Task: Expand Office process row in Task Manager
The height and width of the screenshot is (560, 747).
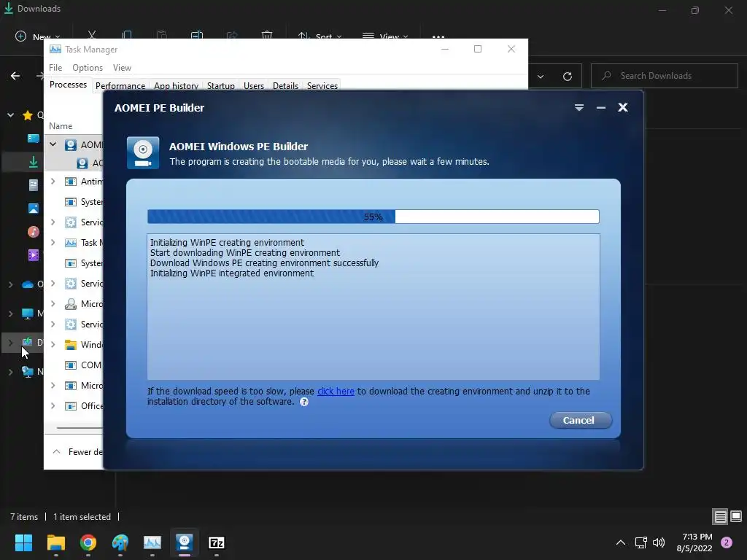Action: click(53, 405)
